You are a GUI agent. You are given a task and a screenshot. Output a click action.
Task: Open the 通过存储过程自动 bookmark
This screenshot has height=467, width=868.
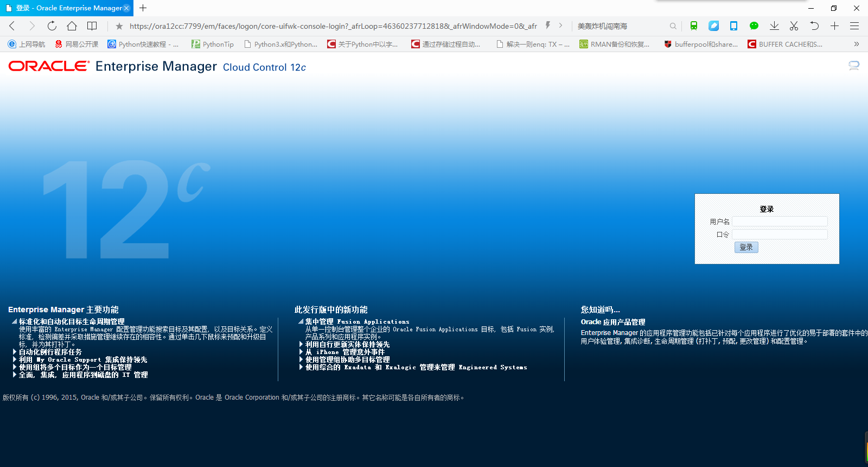(446, 44)
